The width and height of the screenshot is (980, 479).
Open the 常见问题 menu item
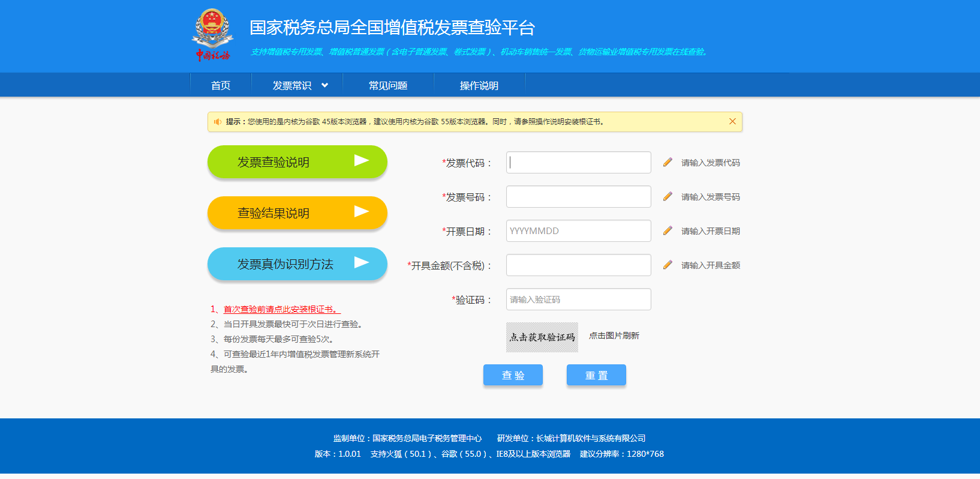pyautogui.click(x=388, y=85)
